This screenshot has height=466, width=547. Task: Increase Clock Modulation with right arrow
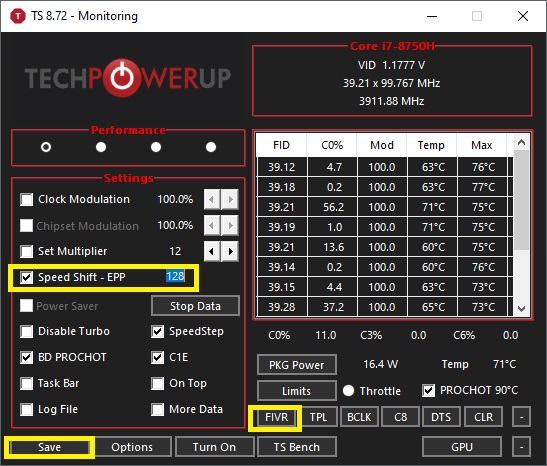coord(230,200)
